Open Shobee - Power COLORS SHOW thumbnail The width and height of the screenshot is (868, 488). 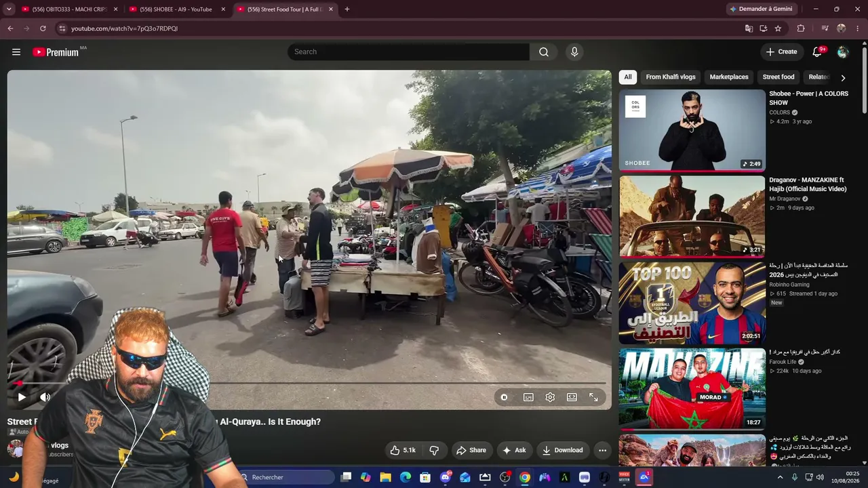692,130
